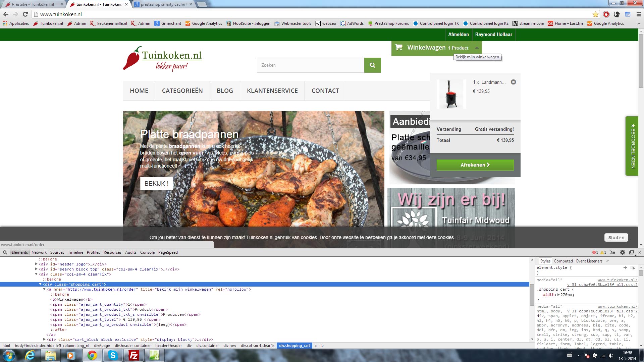
Task: Expand the cart_block div node
Action: coord(44,340)
